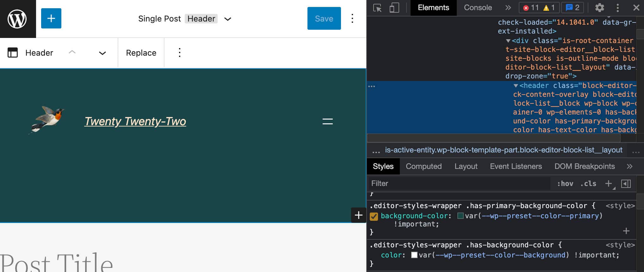This screenshot has height=272, width=644.
Task: Click the Replace button in block toolbar
Action: coord(141,53)
